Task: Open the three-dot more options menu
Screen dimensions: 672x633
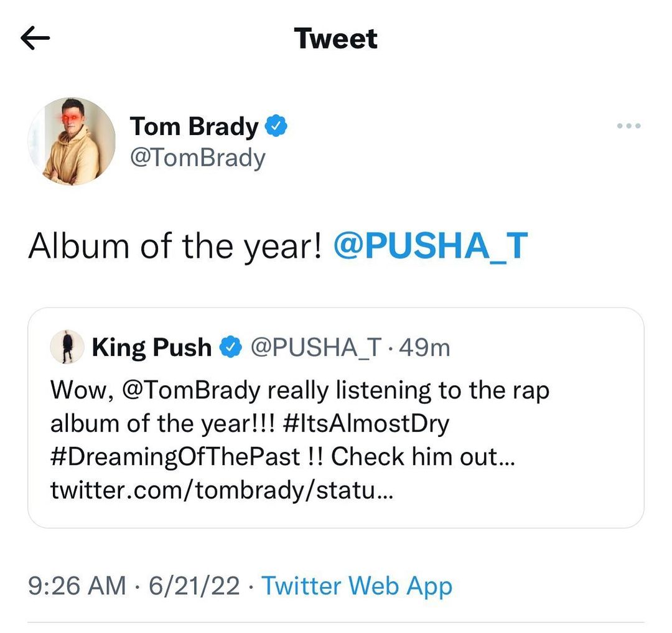Action: tap(628, 126)
